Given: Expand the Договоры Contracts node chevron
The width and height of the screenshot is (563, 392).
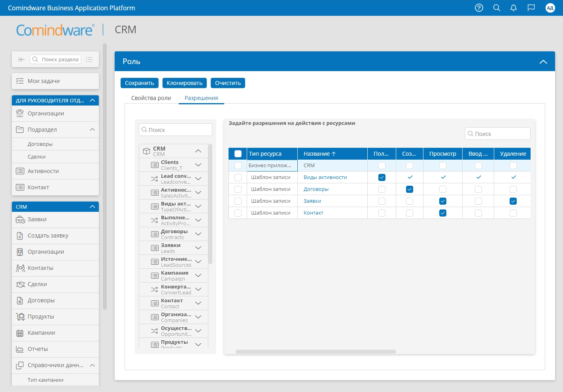Looking at the screenshot, I should pyautogui.click(x=198, y=234).
